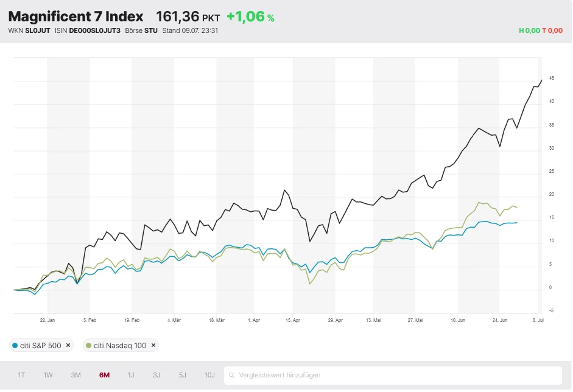The width and height of the screenshot is (573, 392).
Task: Click the highlighted 6M timeframe
Action: coord(103,375)
